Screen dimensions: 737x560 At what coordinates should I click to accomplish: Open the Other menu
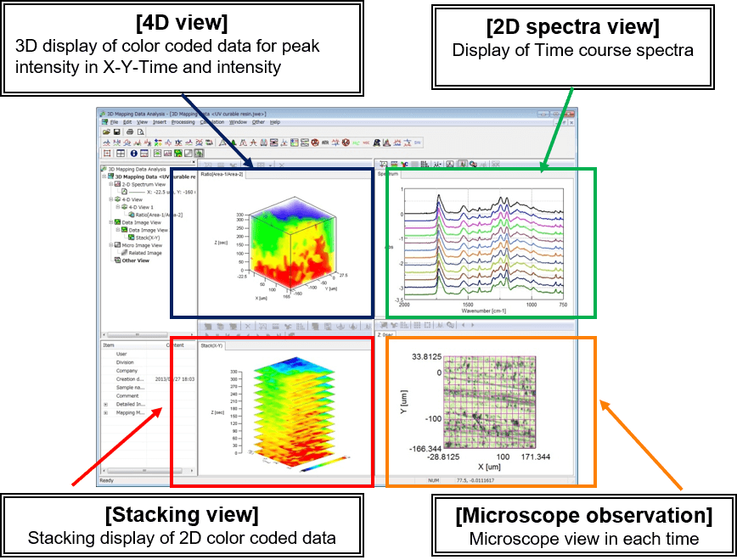[258, 122]
